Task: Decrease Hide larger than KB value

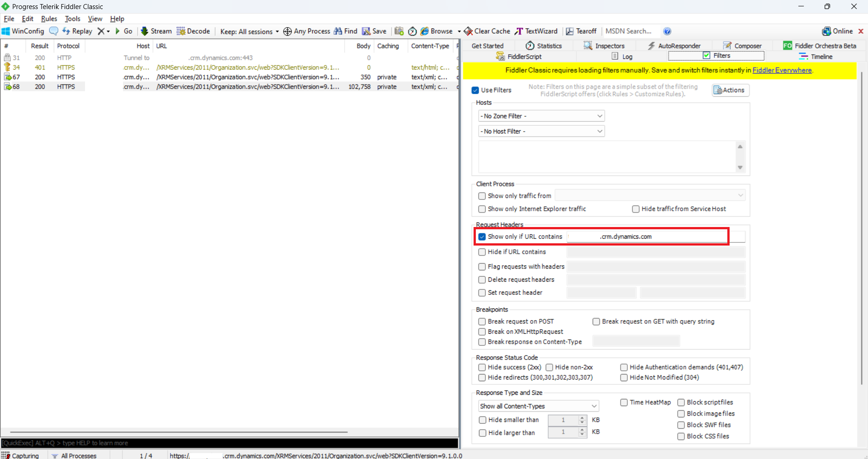Action: (582, 435)
